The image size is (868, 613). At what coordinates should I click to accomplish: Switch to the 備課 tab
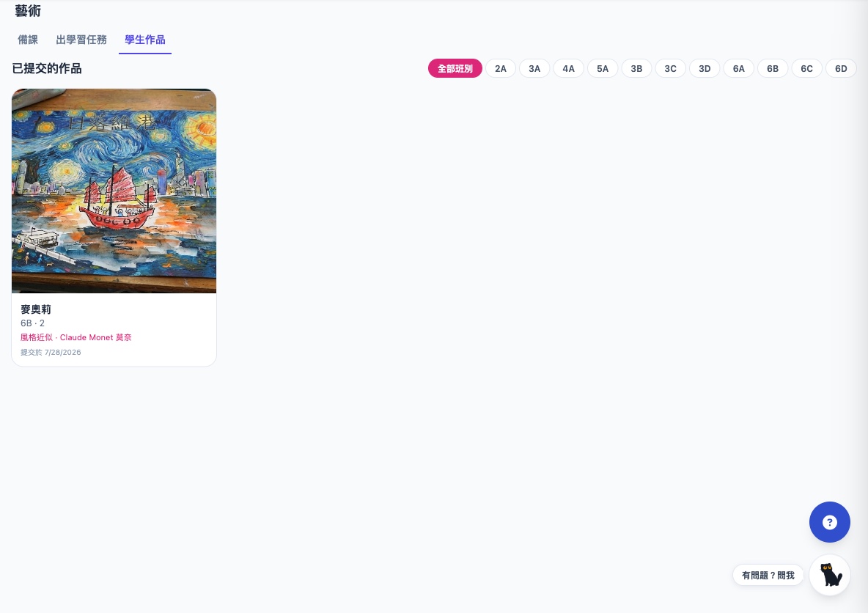28,40
